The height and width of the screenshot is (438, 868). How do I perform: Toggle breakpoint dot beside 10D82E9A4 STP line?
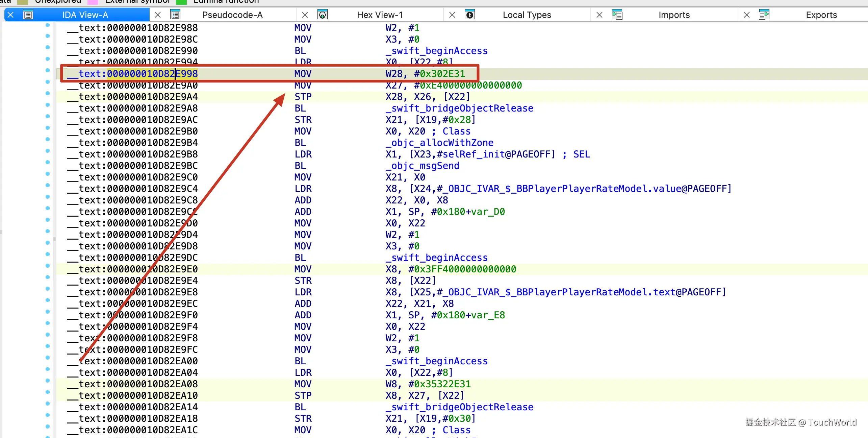(x=48, y=94)
